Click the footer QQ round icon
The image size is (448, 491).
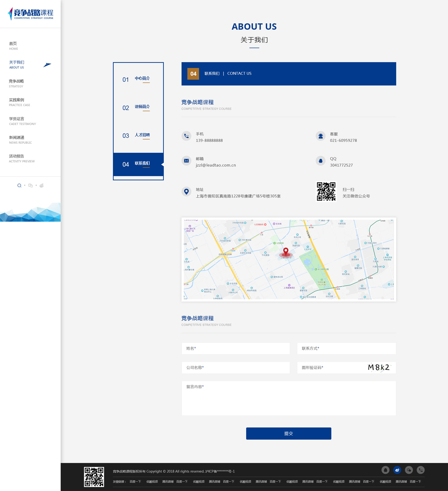tap(385, 470)
